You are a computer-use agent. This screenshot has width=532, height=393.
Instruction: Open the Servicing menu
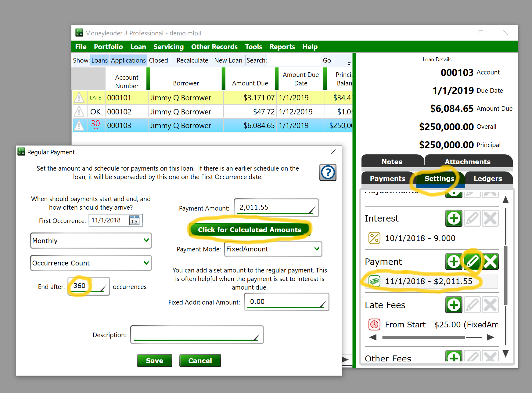[x=168, y=47]
